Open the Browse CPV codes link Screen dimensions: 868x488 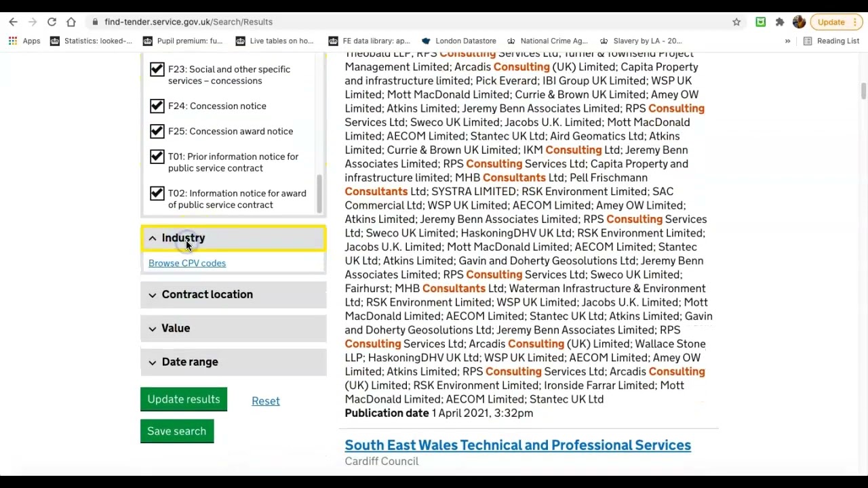pyautogui.click(x=187, y=263)
